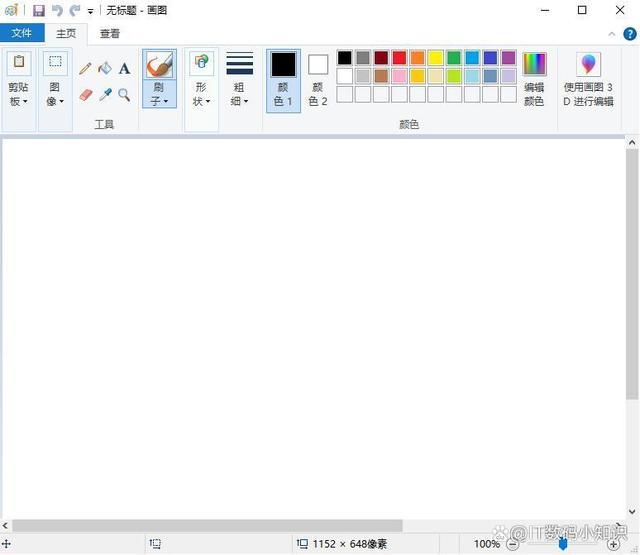
Task: Select the Text tool letter A
Action: click(124, 68)
